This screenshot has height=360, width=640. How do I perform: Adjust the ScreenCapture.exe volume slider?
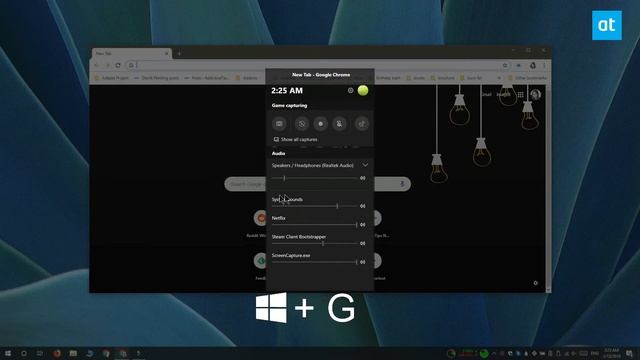pyautogui.click(x=314, y=262)
